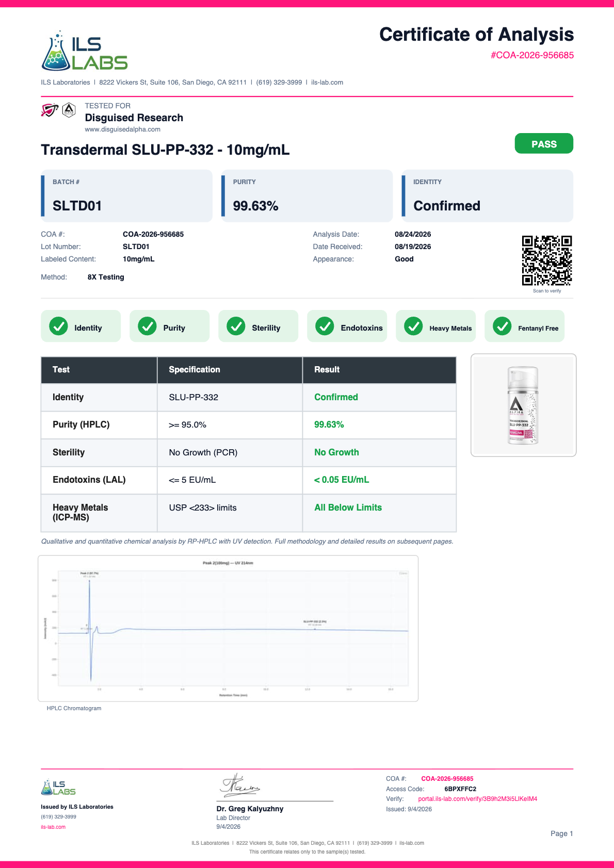Click the ILS Labs logo in header
Viewport: 614px width, 868px height.
tap(85, 51)
